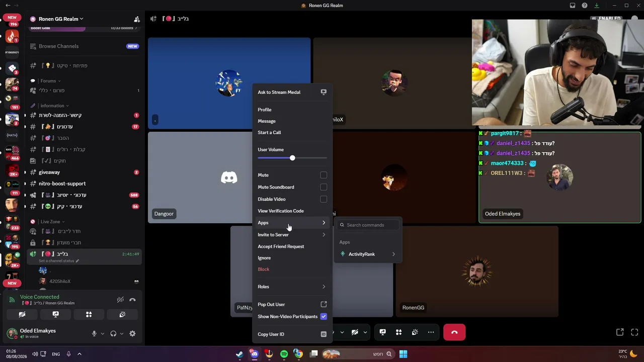Open Spotify from the taskbar
644x362 pixels.
point(284,354)
